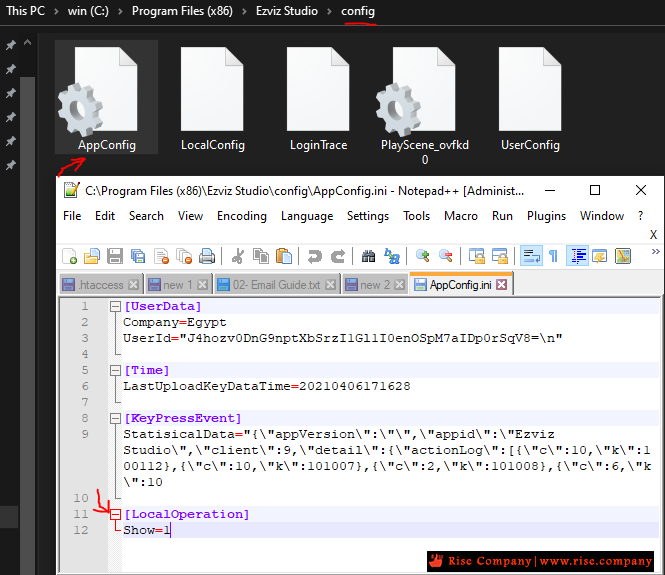
Task: Click the Close All toolbar icon
Action: 184,256
